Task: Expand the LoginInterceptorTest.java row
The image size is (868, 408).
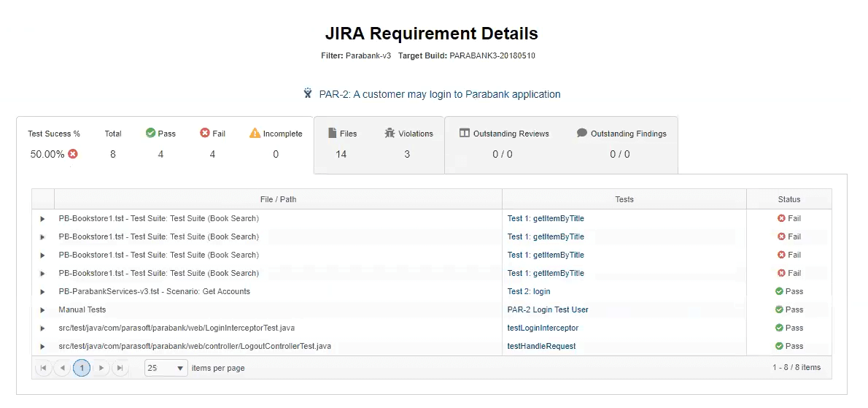Action: point(42,328)
